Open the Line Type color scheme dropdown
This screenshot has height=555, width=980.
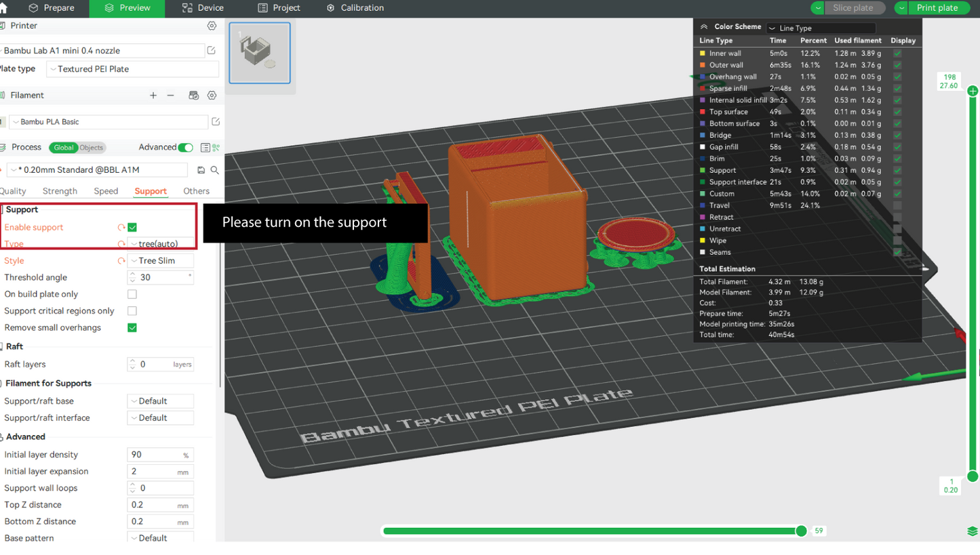click(821, 28)
